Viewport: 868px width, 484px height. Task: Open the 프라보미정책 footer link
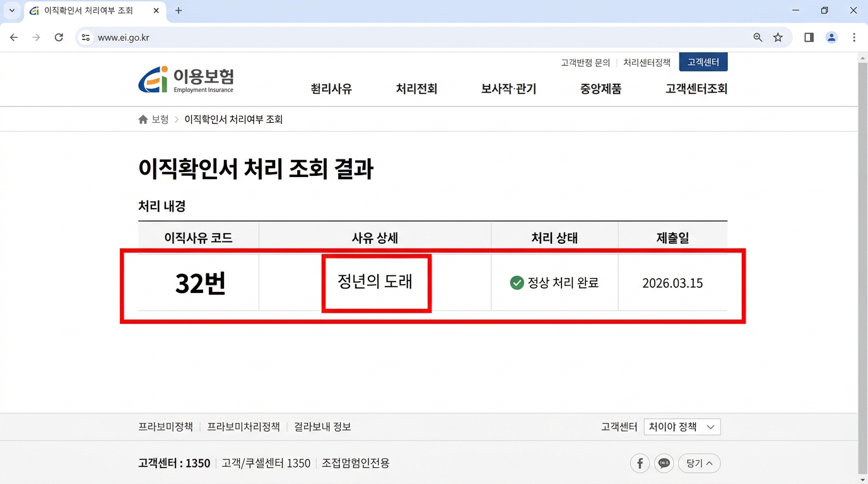pyautogui.click(x=165, y=427)
